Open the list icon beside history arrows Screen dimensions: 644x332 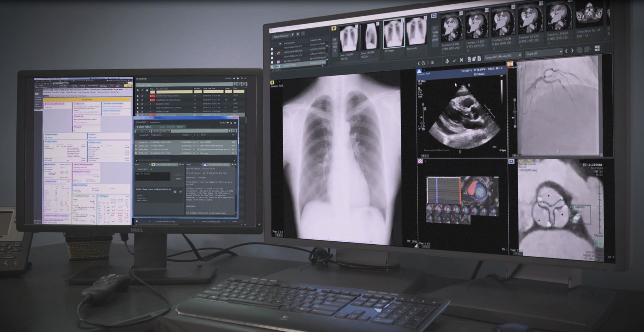pyautogui.click(x=432, y=63)
